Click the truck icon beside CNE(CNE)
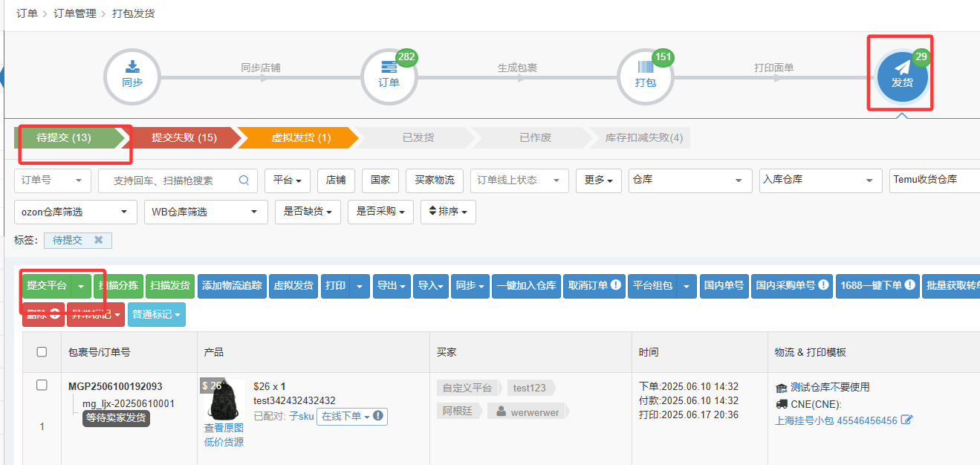The height and width of the screenshot is (465, 980). (x=781, y=404)
